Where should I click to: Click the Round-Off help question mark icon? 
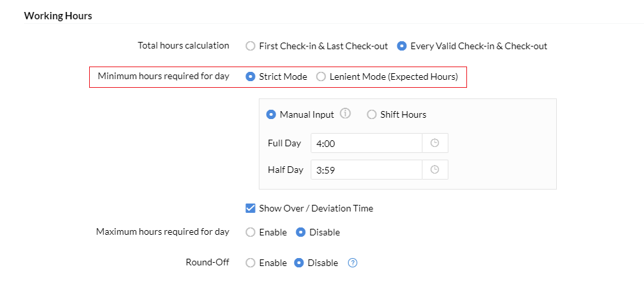pos(353,263)
